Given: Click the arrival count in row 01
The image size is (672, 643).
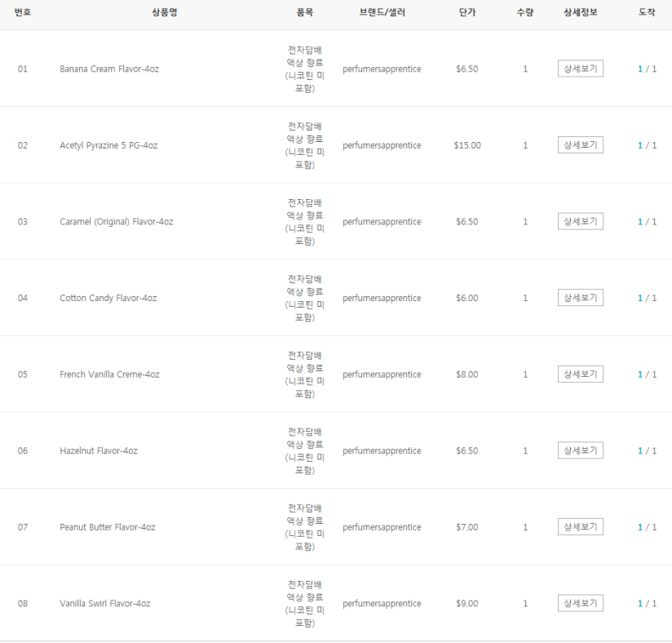Looking at the screenshot, I should coord(640,69).
